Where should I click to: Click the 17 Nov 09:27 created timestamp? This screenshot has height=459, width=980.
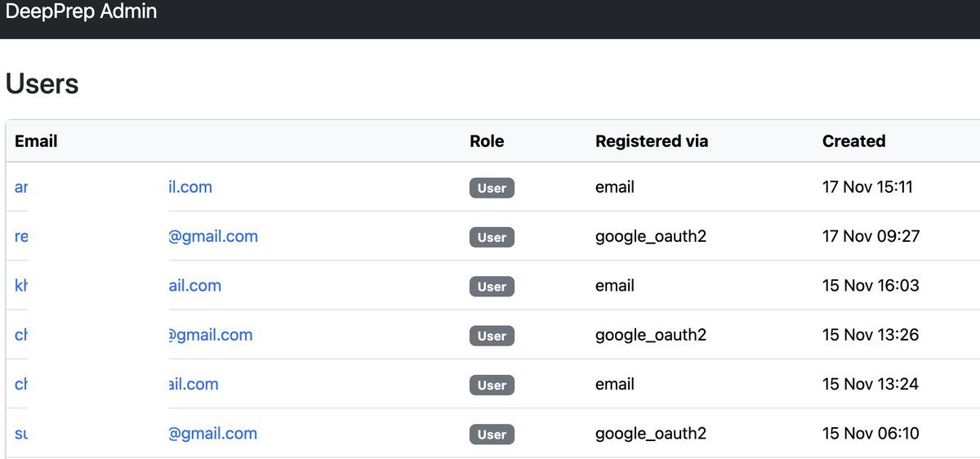click(x=871, y=237)
